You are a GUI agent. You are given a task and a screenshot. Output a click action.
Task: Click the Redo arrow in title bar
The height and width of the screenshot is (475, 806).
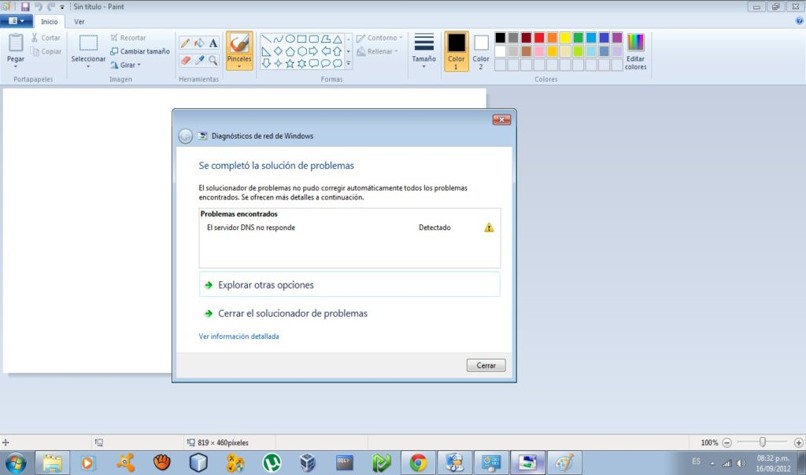[x=51, y=7]
